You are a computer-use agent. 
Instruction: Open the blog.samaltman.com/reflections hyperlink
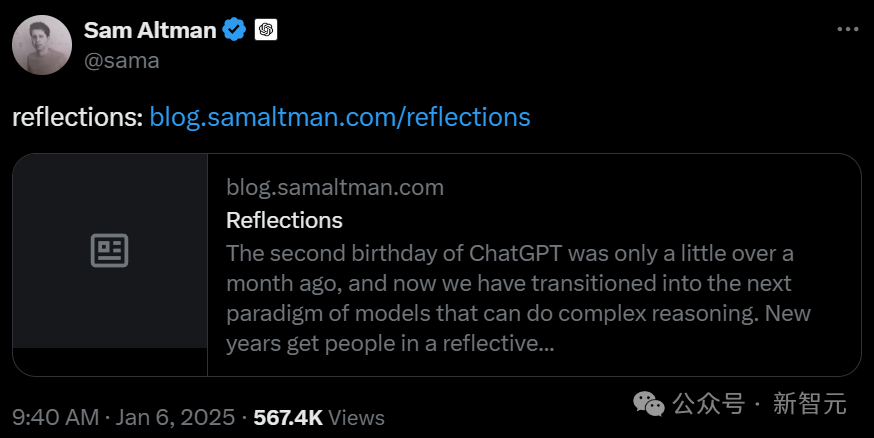click(x=340, y=117)
